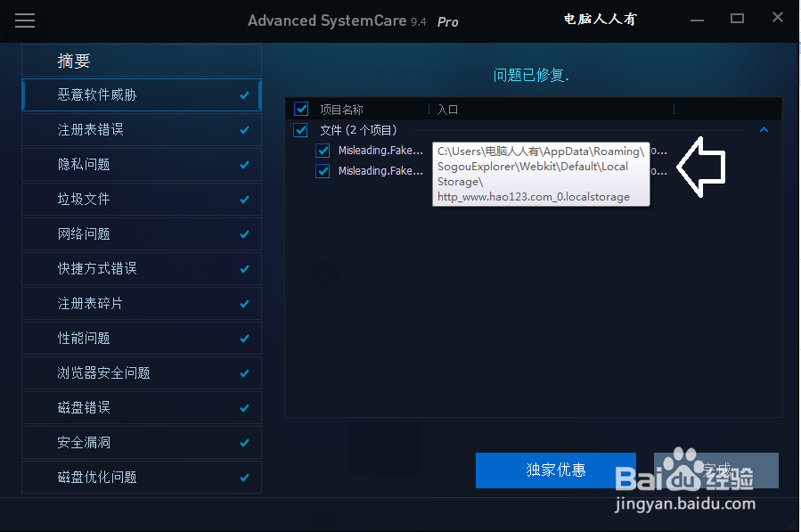Image resolution: width=801 pixels, height=532 pixels.
Task: Maximize the Advanced SystemCare window
Action: (x=737, y=19)
